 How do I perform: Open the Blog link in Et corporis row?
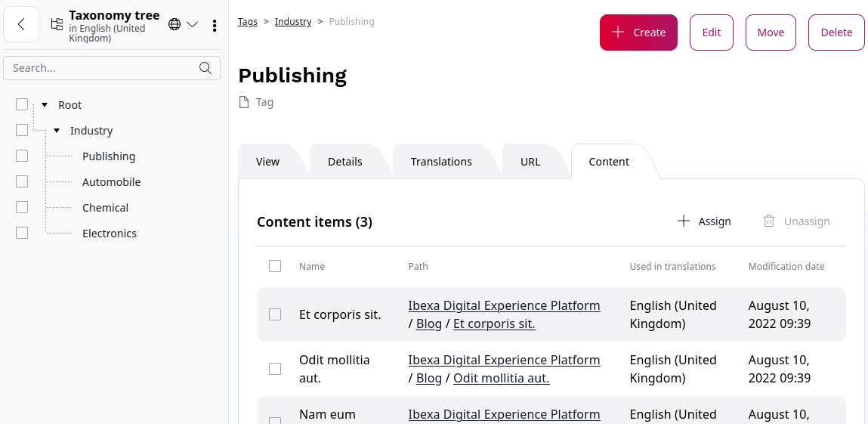click(429, 323)
